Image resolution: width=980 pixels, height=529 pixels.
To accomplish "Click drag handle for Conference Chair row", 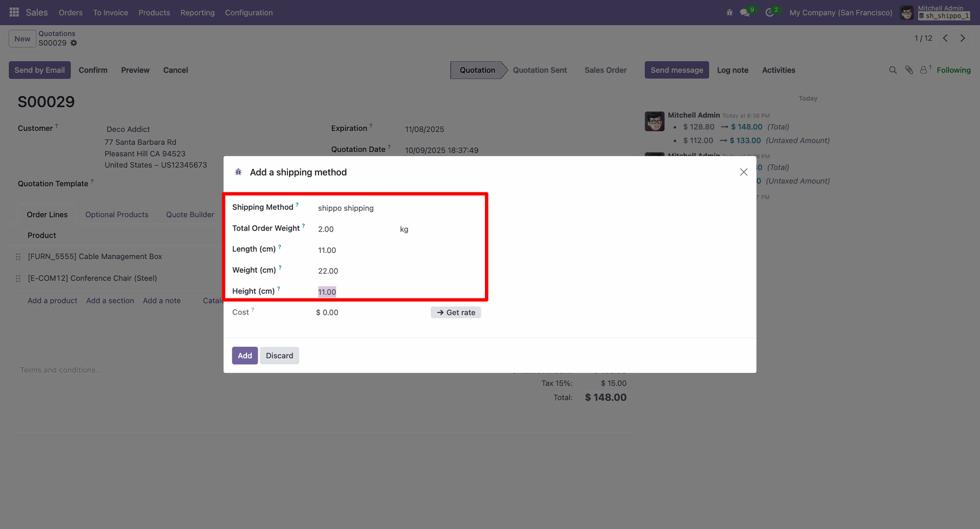I will click(18, 278).
